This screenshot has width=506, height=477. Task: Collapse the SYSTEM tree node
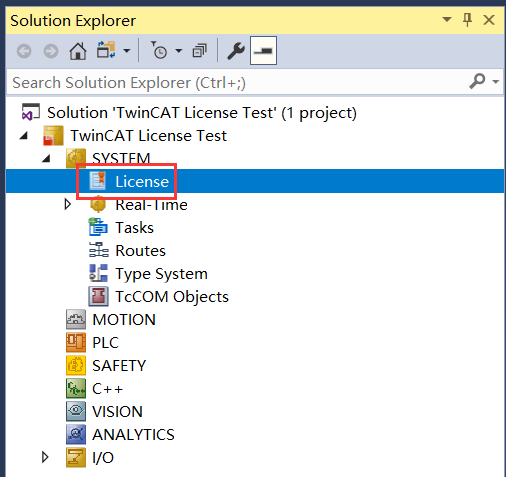tap(46, 158)
